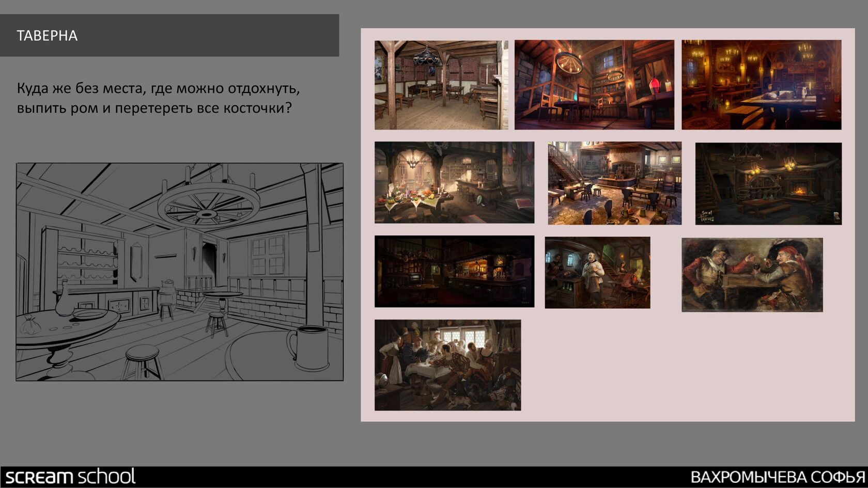This screenshot has height=488, width=868.
Task: Click the author name ВАХРОМЫЧЕВА СОФЬЯ
Action: point(778,477)
